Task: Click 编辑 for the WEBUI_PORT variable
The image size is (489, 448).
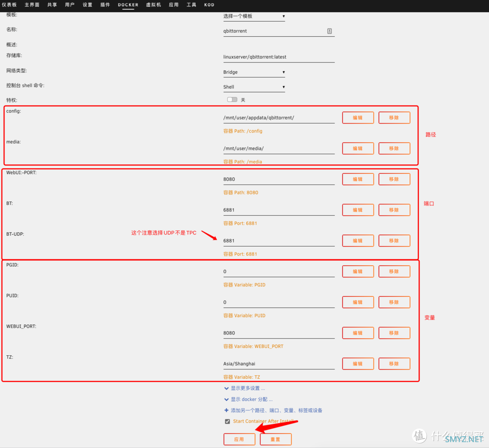Action: pos(358,333)
